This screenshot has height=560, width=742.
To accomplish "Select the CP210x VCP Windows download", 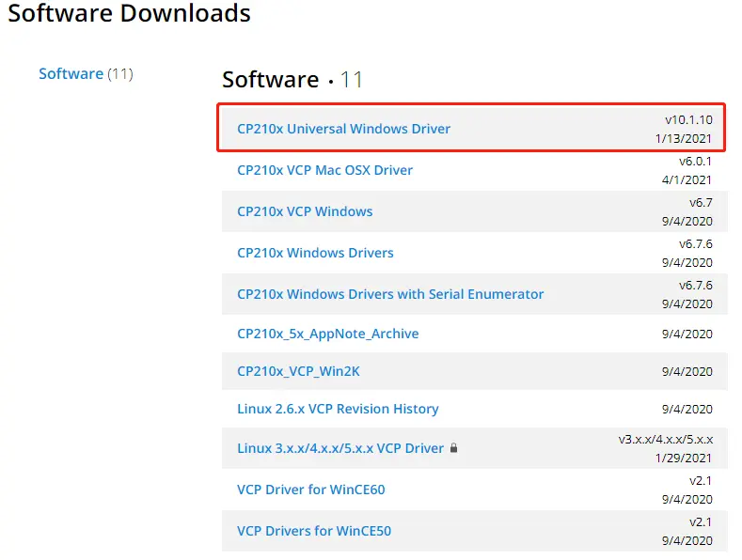I will (x=305, y=211).
